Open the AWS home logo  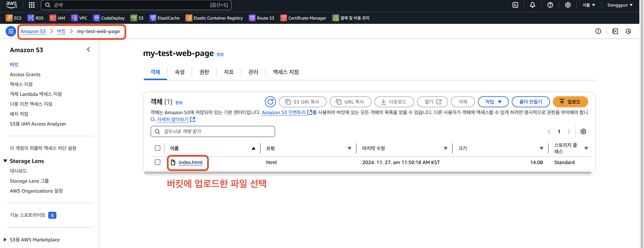[12, 5]
